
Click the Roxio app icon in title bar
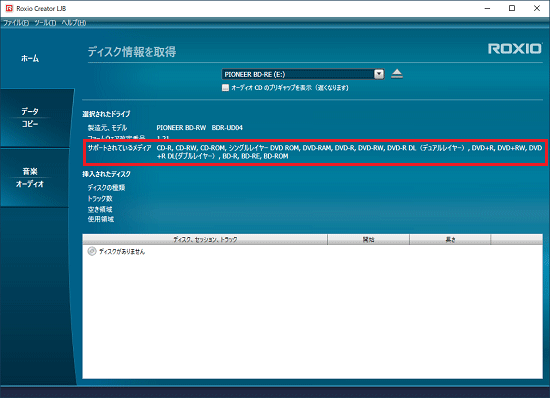pos(9,8)
